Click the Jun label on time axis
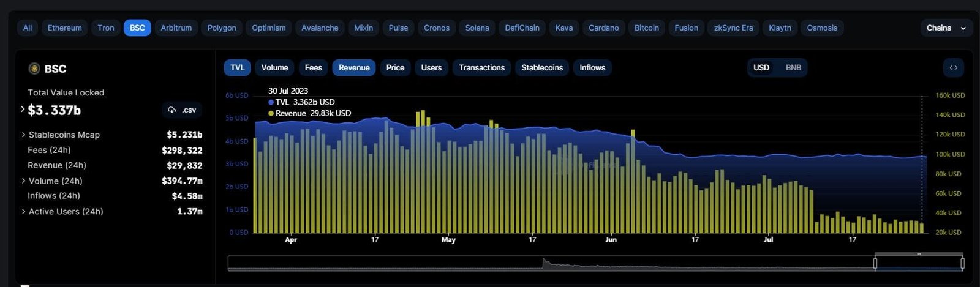Screen dimensions: 980x287 click(x=611, y=240)
